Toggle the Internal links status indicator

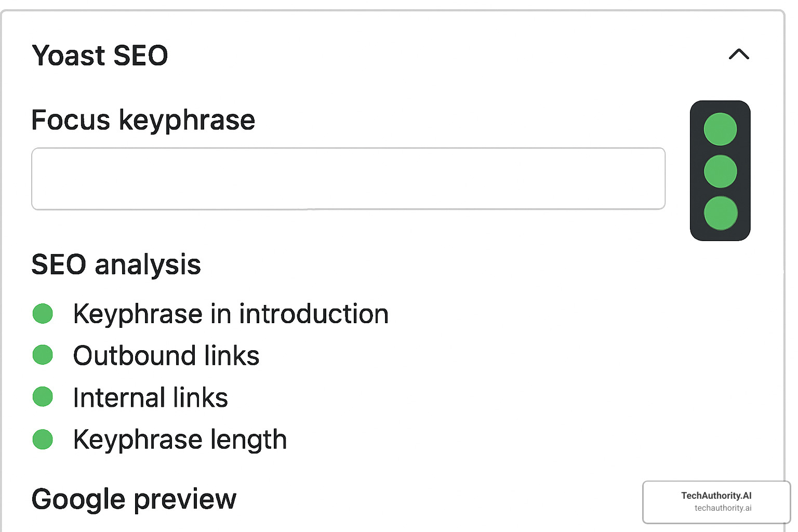[x=43, y=396]
